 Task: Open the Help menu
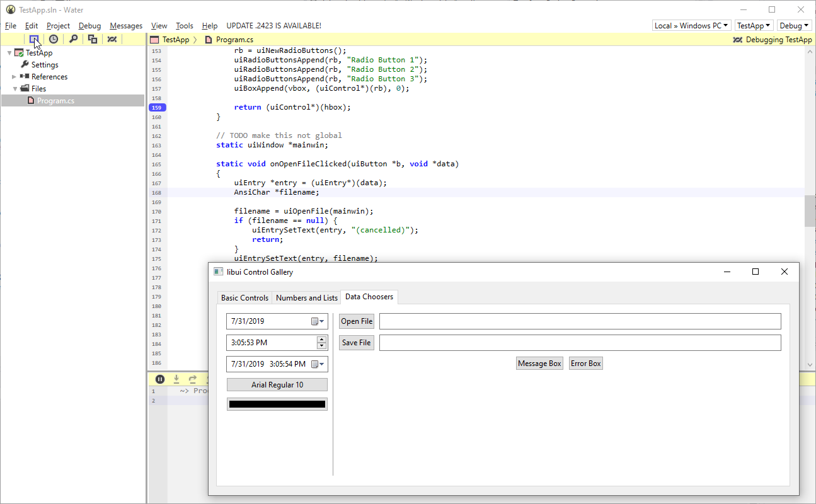click(210, 26)
